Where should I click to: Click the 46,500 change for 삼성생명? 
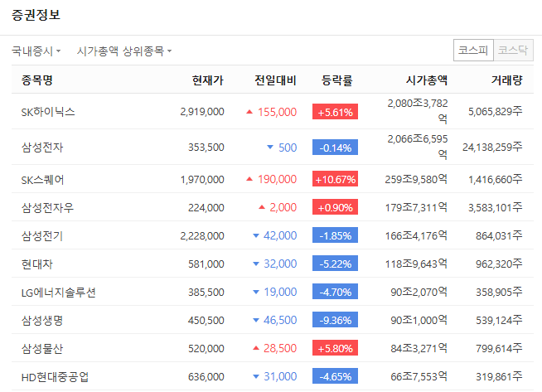click(x=280, y=320)
